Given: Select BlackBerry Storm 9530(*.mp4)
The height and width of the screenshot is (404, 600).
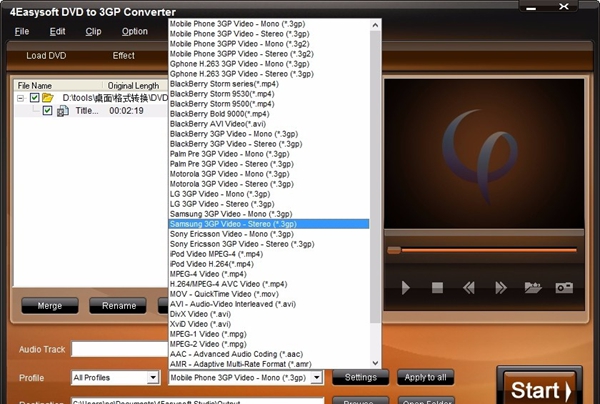Looking at the screenshot, I should 269,94.
